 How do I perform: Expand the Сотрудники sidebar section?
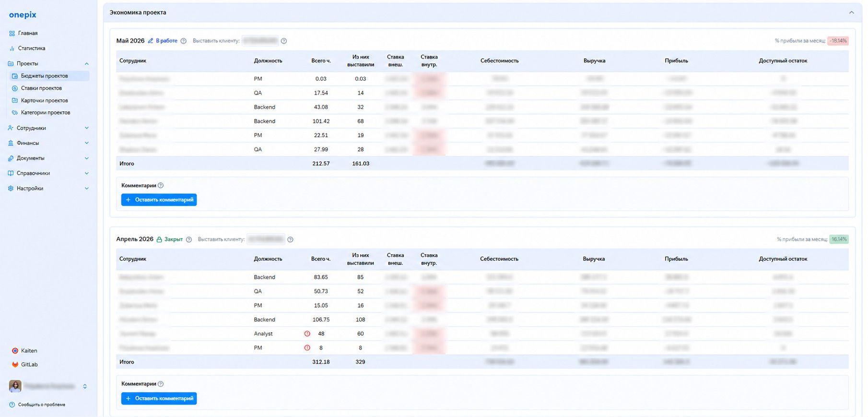87,128
